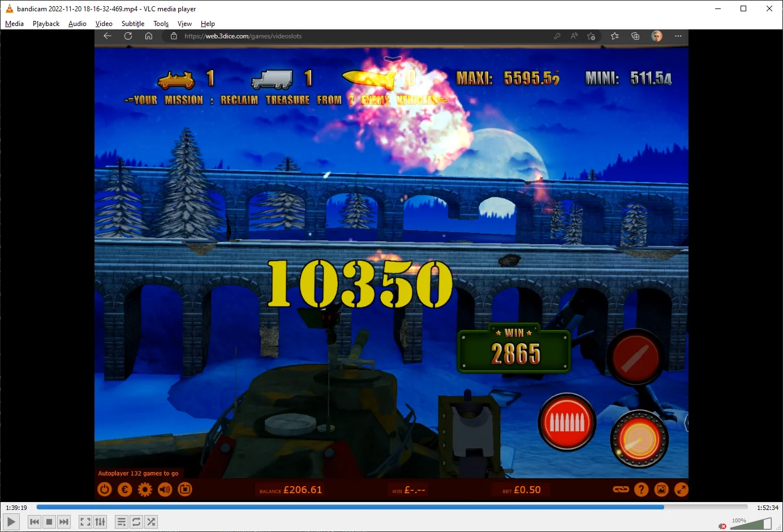Click the yellow aircraft vehicle icon
The image size is (783, 532).
(369, 79)
